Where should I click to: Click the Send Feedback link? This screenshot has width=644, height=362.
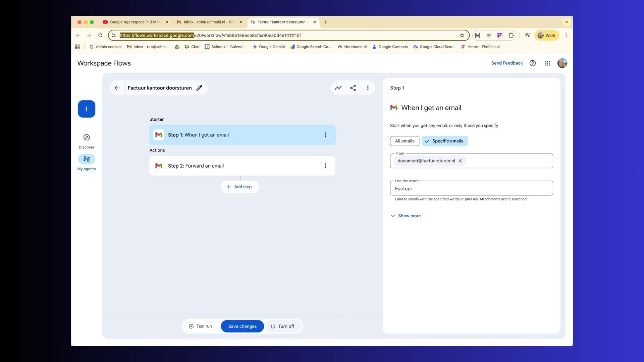point(507,63)
